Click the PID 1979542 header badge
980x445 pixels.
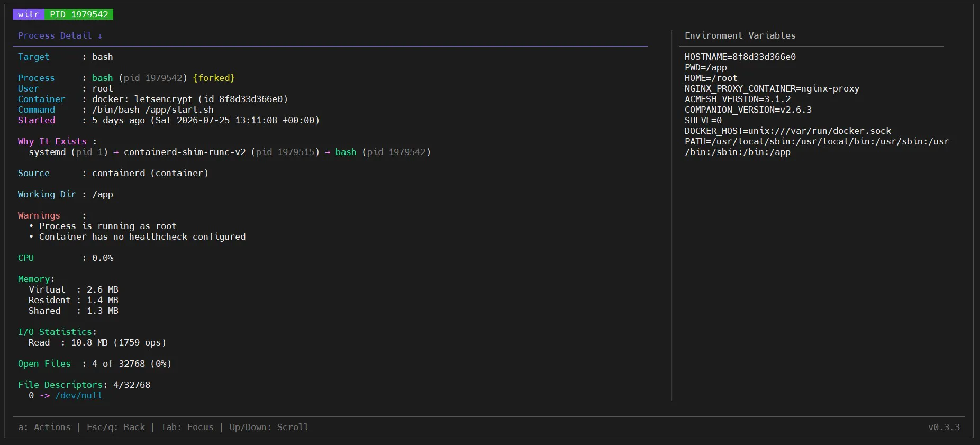[79, 14]
